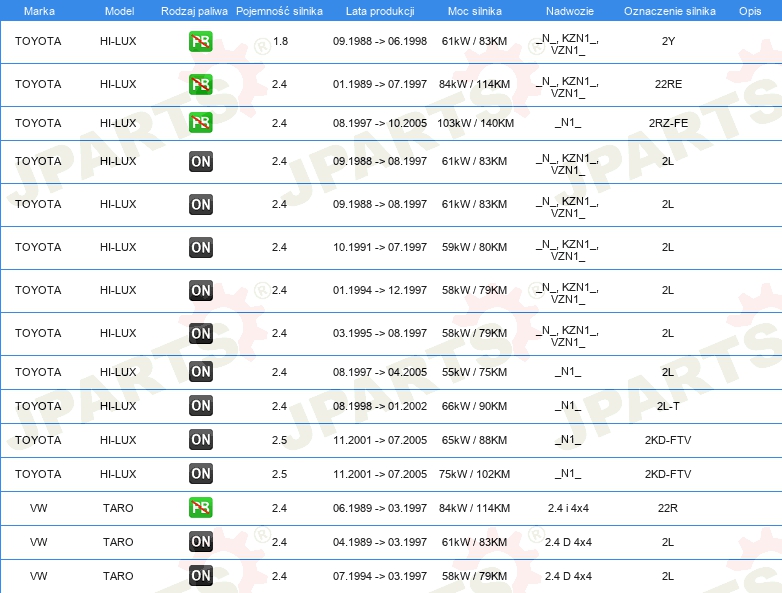Viewport: 782px width, 593px height.
Task: Select the 66kW / 90KM power cell
Action: pyautogui.click(x=474, y=406)
